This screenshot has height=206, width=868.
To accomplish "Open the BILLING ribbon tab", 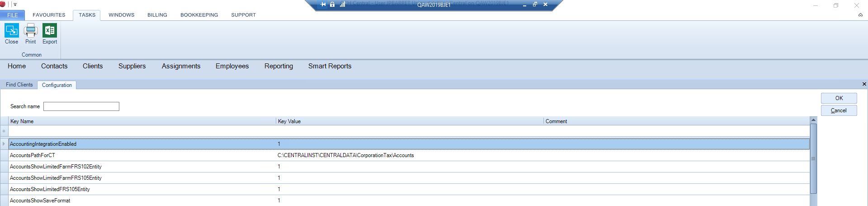I will [x=157, y=15].
